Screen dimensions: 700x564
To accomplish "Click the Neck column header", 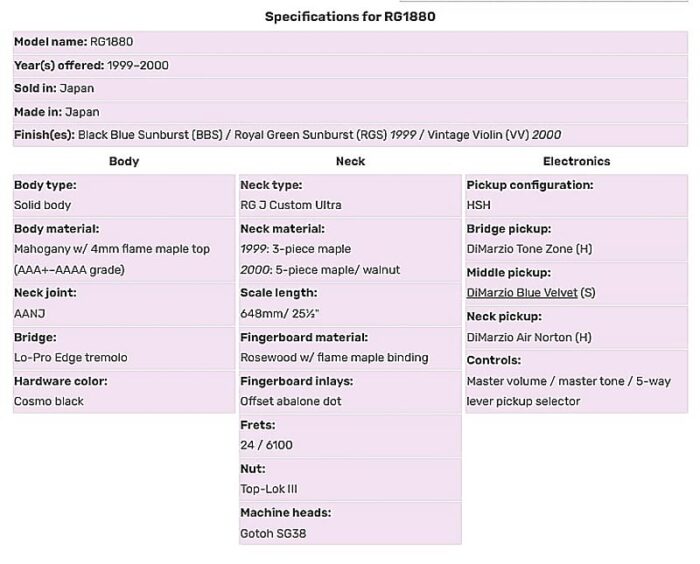I will pos(350,161).
